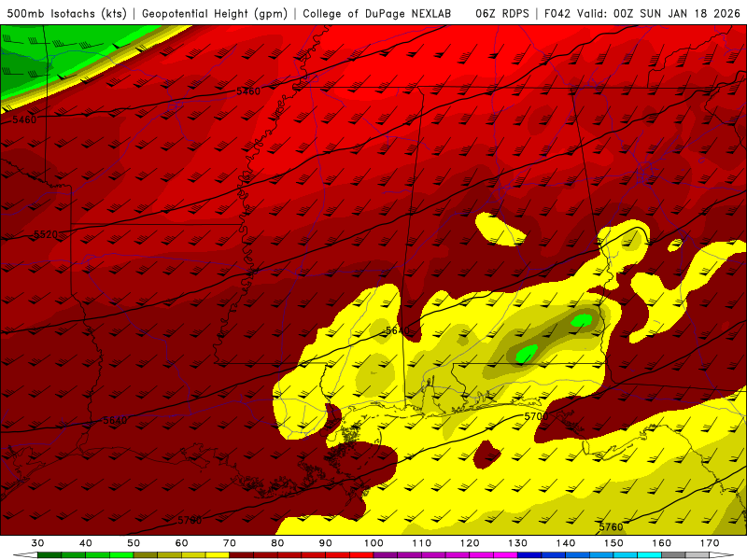Pick the dark blue legend swatch after 130
This screenshot has width=747, height=560.
[x=529, y=555]
